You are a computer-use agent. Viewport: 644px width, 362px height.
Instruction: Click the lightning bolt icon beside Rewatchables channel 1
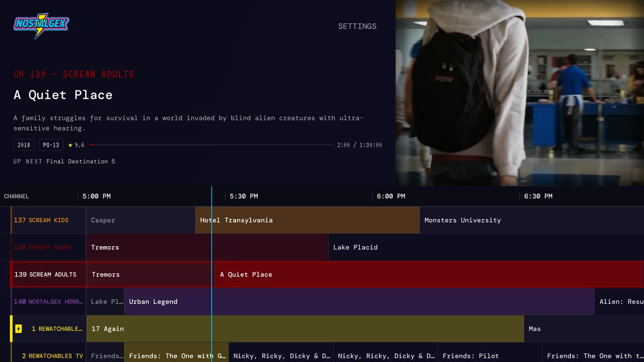(x=19, y=329)
